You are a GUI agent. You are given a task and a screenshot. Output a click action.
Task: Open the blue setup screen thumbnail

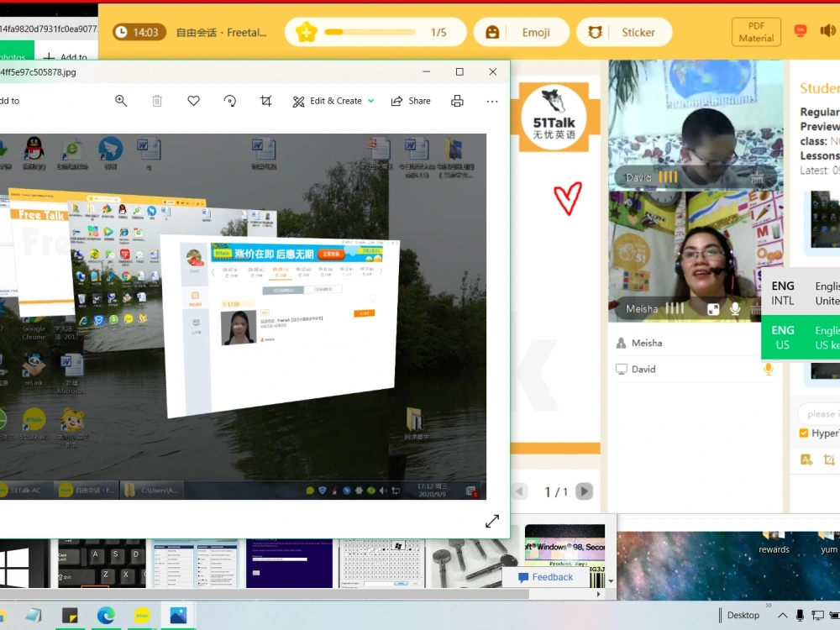(x=289, y=564)
